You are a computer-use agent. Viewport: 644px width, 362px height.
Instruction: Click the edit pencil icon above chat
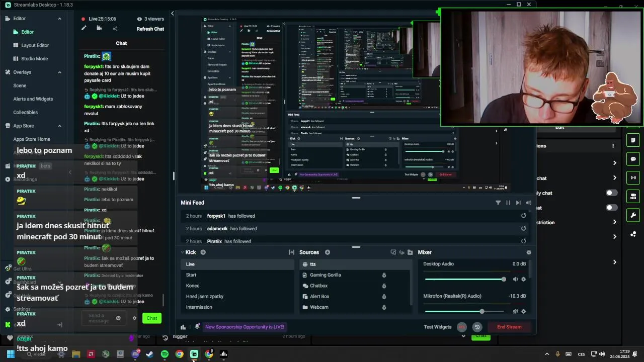coord(84,29)
